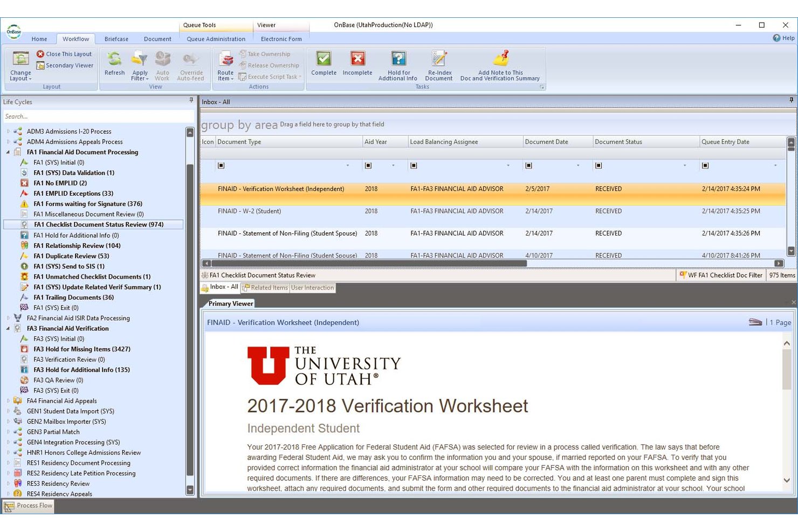Screen dimensions: 798x532
Task: Open Queue Entry Date filter dropdown
Action: [775, 165]
